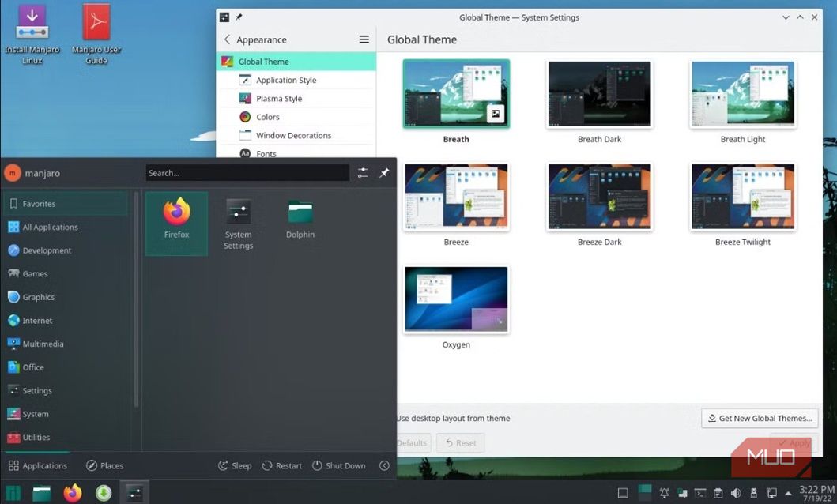This screenshot has width=837, height=504.
Task: Open the hamburger menu in Appearance sidebar
Action: pyautogui.click(x=364, y=39)
